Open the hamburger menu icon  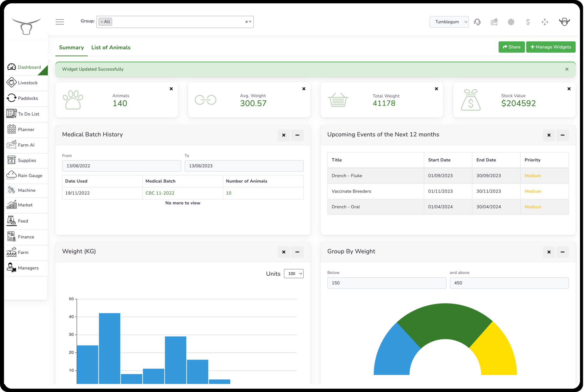(x=60, y=22)
